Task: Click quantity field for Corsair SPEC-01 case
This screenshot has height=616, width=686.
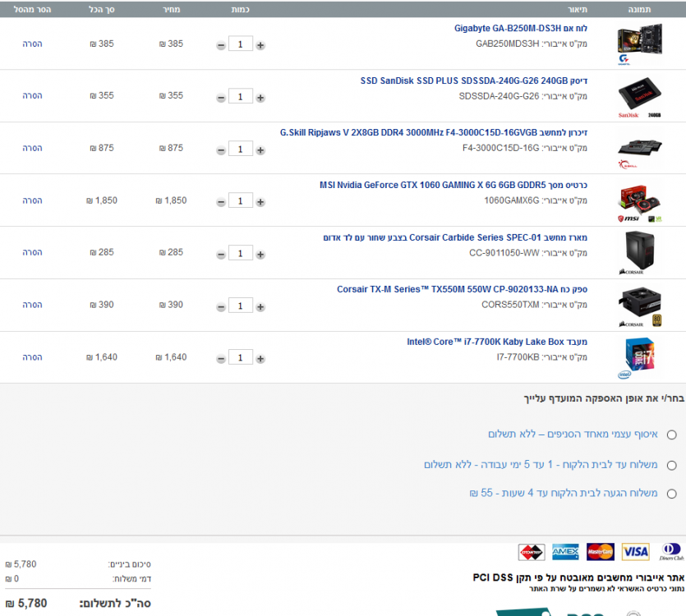Action: 240,253
